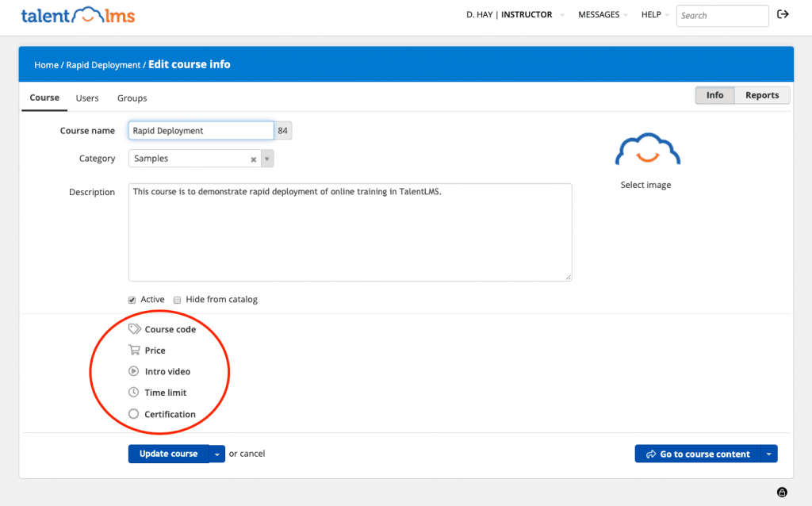812x506 pixels.
Task: Switch to the Users tab
Action: click(x=87, y=98)
